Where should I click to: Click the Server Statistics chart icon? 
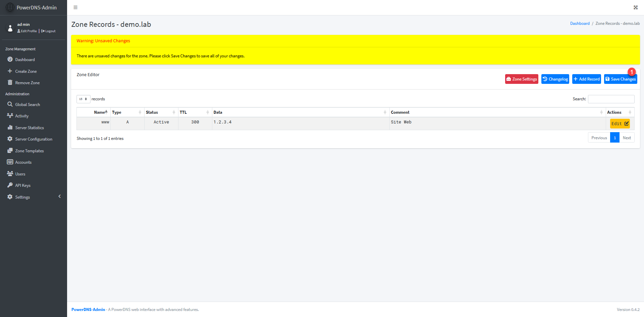[x=10, y=127]
